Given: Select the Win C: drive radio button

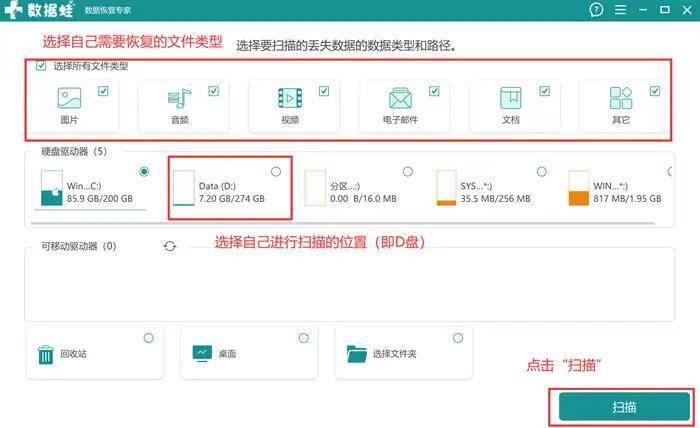Looking at the screenshot, I should pos(144,171).
